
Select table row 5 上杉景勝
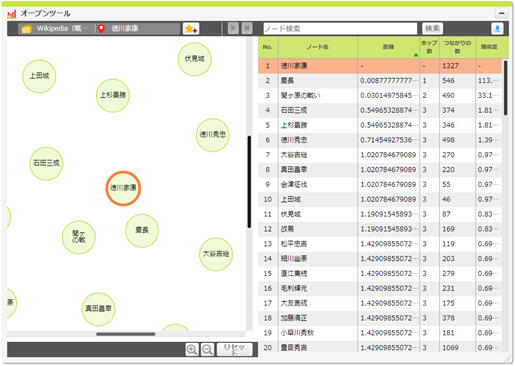coord(380,125)
